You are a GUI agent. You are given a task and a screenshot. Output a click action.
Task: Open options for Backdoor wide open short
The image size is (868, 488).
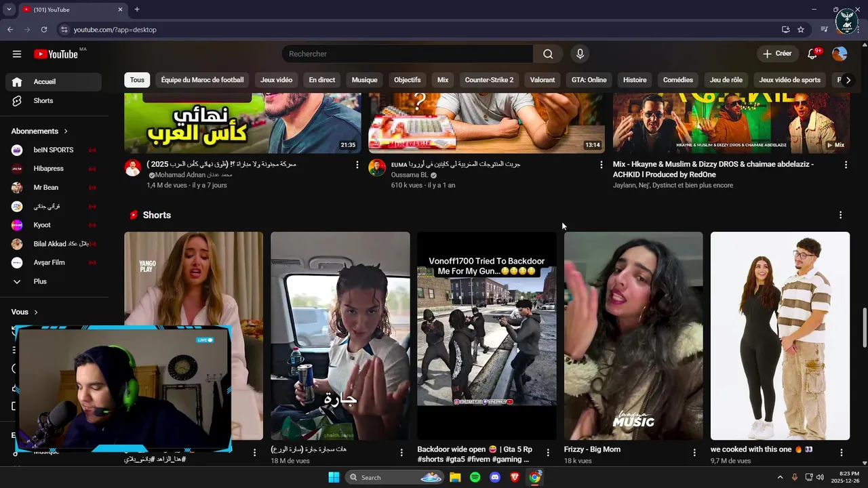point(548,452)
